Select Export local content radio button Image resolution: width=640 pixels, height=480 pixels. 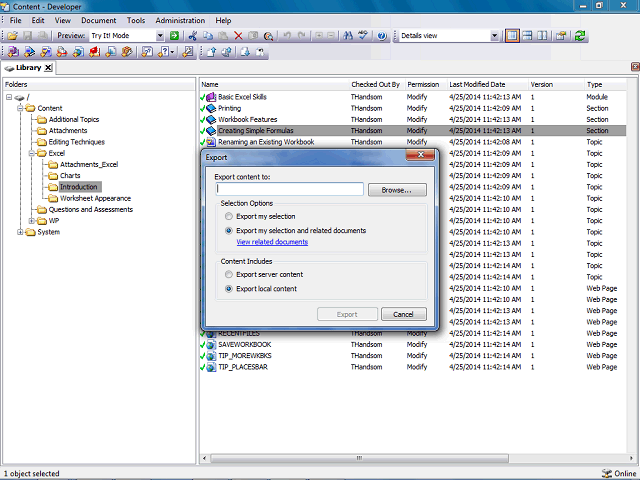(229, 289)
